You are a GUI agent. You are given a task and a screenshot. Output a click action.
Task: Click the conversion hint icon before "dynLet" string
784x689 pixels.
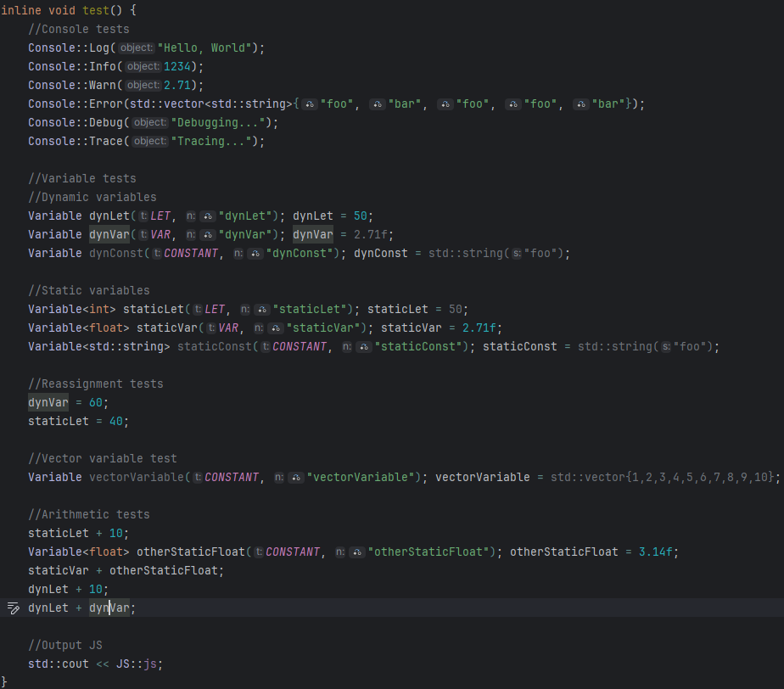(x=208, y=216)
